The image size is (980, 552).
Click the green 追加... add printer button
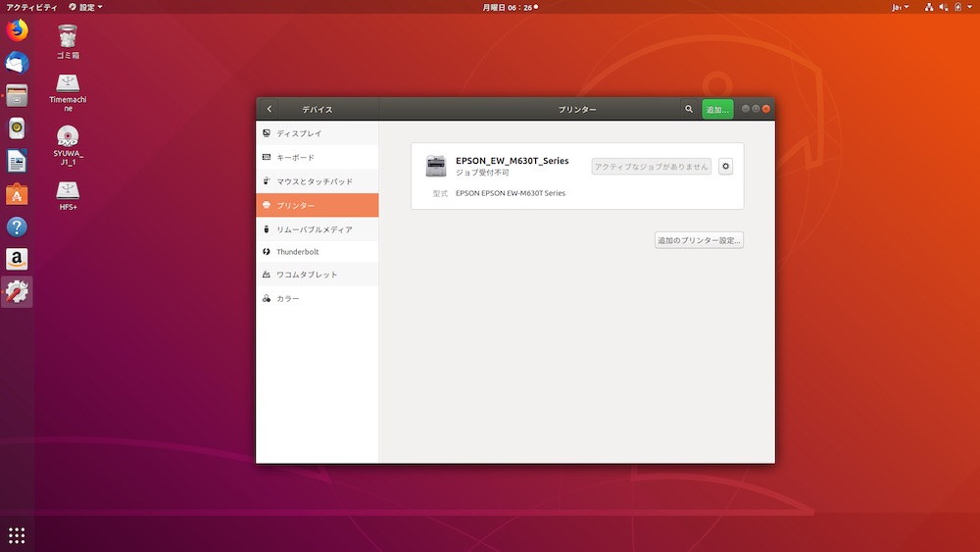[x=717, y=110]
